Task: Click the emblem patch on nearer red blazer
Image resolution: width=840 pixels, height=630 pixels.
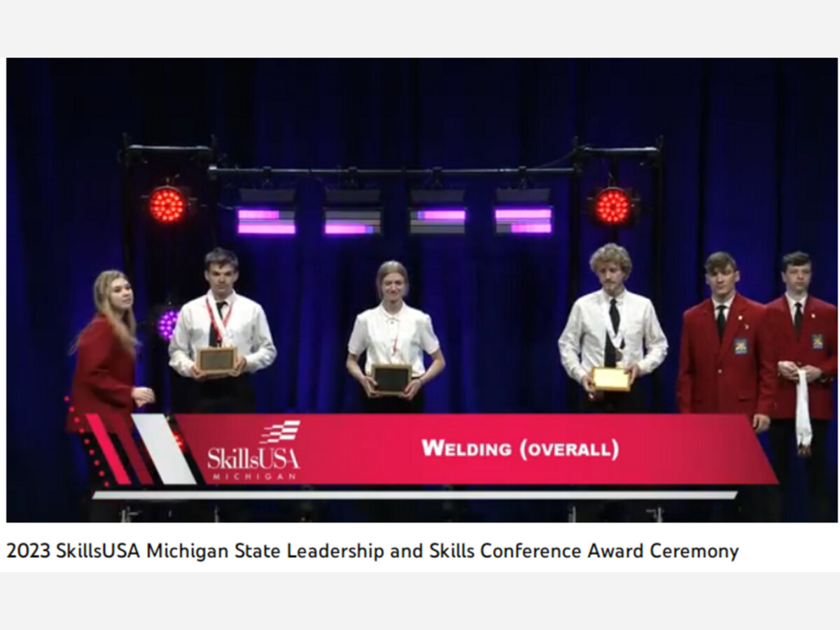Action: (x=741, y=346)
